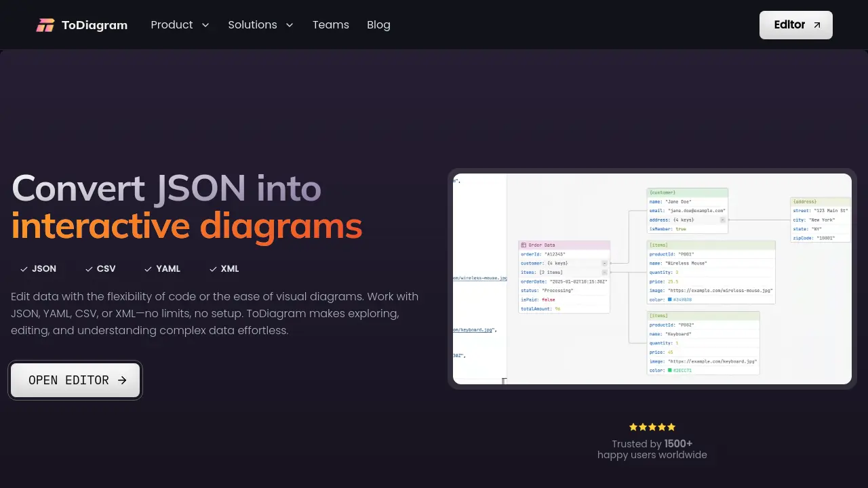This screenshot has width=868, height=488.
Task: Click the five-star rating icons
Action: point(652,427)
